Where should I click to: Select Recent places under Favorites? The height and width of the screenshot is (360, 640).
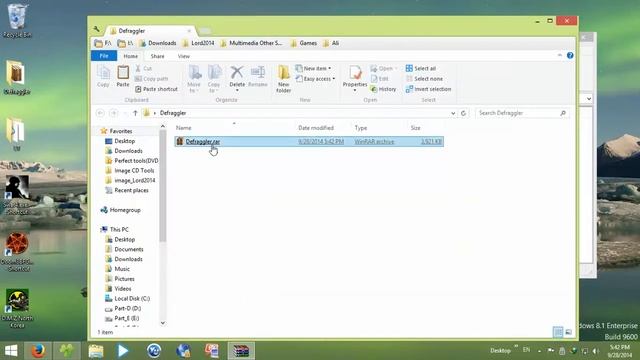pyautogui.click(x=127, y=190)
